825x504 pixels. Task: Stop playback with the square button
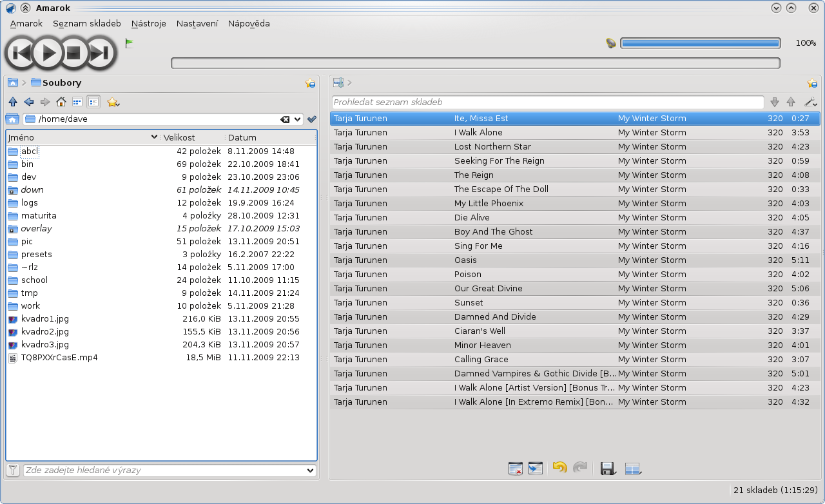click(73, 53)
